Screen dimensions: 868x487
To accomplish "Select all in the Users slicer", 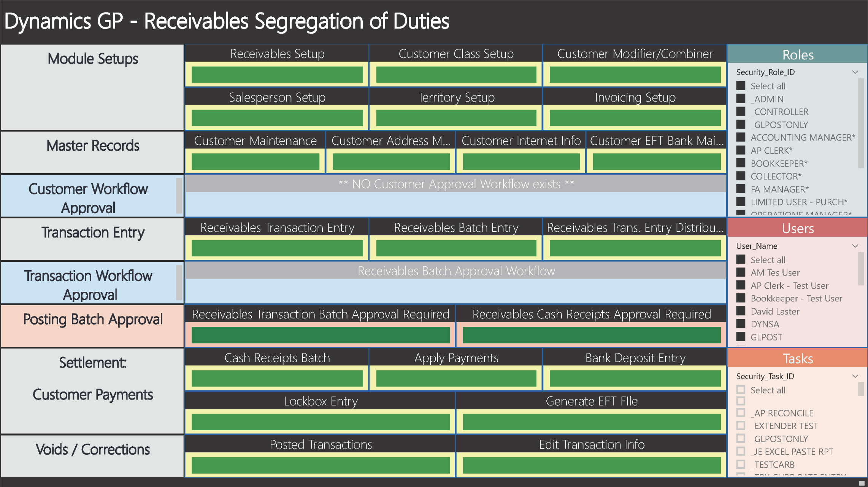I will pos(741,260).
